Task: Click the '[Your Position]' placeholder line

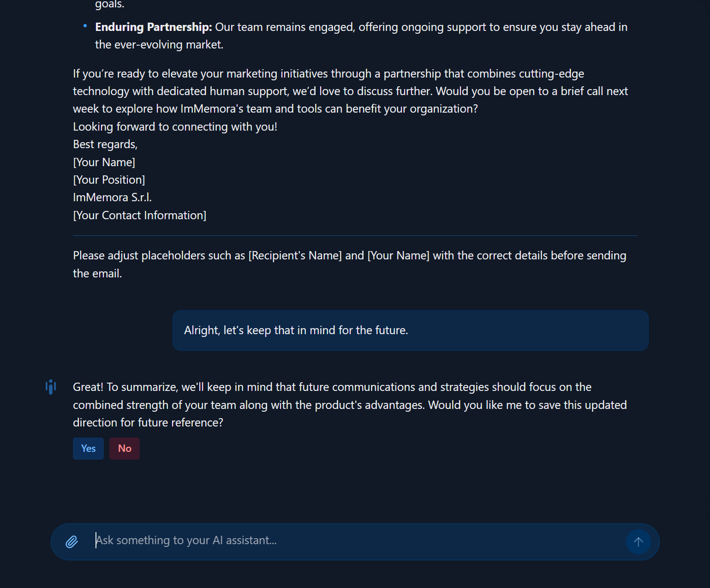Action: click(x=109, y=180)
